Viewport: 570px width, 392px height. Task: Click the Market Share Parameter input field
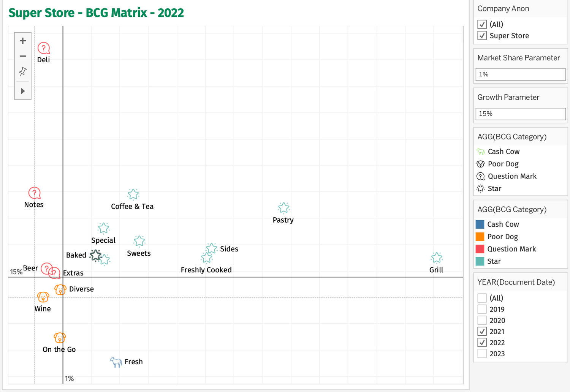[520, 74]
